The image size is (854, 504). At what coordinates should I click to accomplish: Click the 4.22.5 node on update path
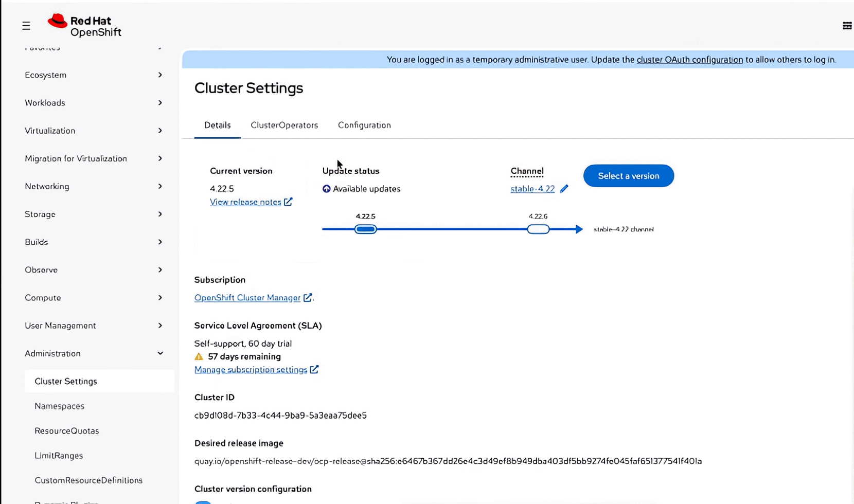tap(366, 229)
